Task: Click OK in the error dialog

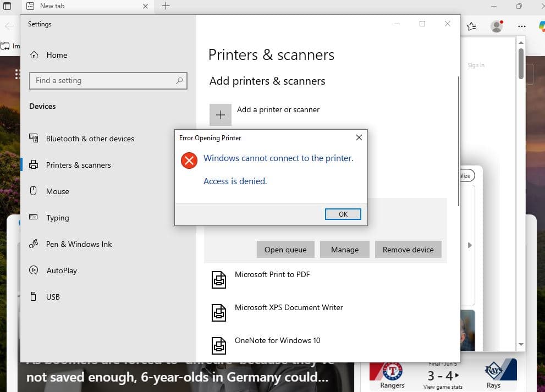Action: point(343,214)
